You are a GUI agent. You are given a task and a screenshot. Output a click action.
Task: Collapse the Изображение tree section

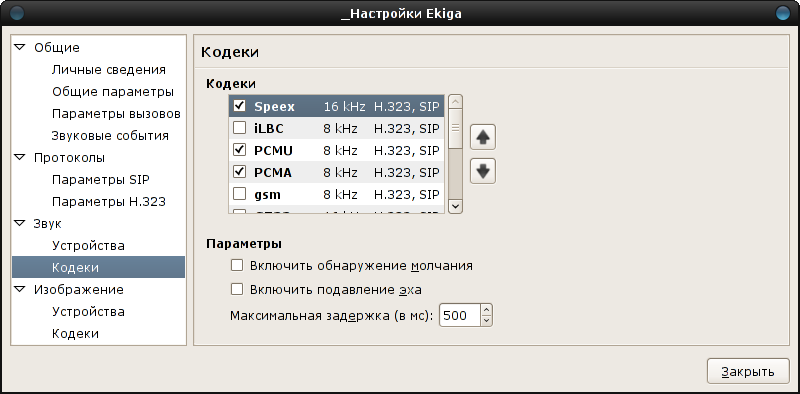coord(19,289)
